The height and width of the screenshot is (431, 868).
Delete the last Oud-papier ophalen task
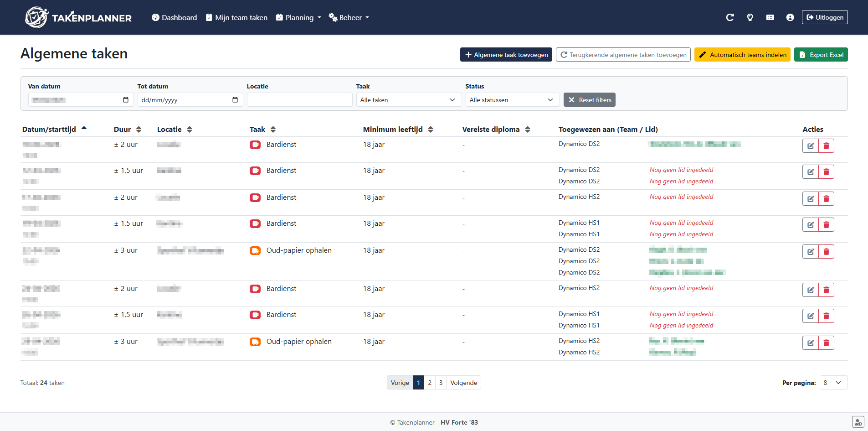(826, 343)
